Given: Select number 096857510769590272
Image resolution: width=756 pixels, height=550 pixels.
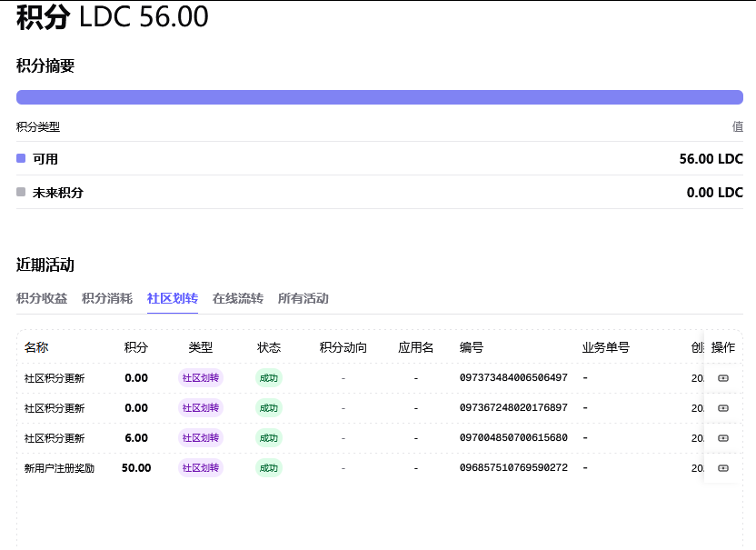Looking at the screenshot, I should (x=513, y=467).
